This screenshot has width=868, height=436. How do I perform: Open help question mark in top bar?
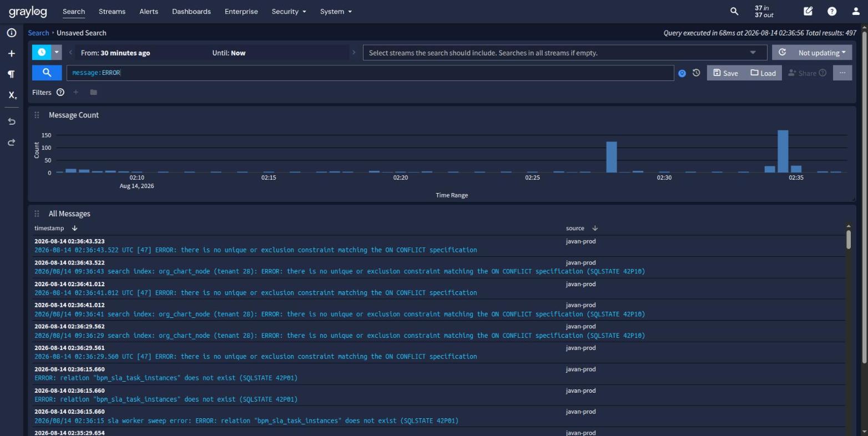pos(832,11)
